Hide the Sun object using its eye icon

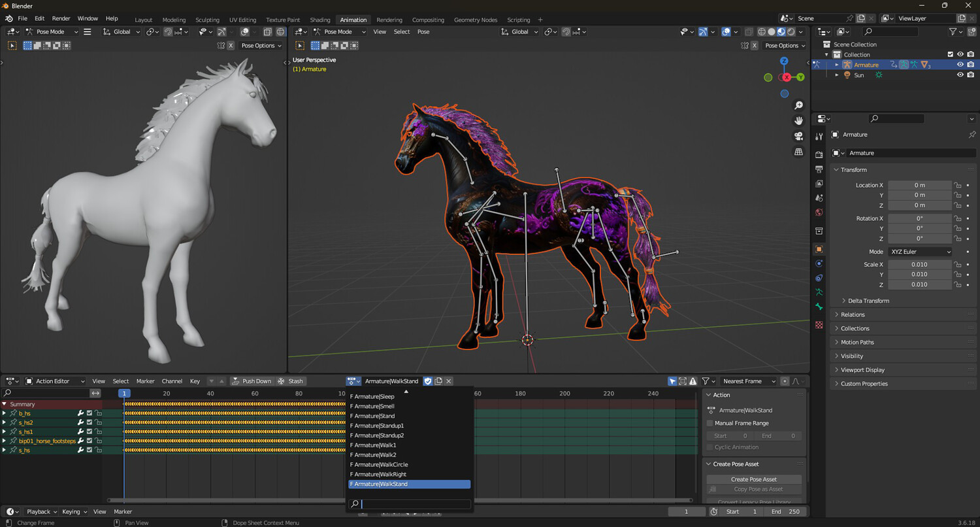pos(960,75)
